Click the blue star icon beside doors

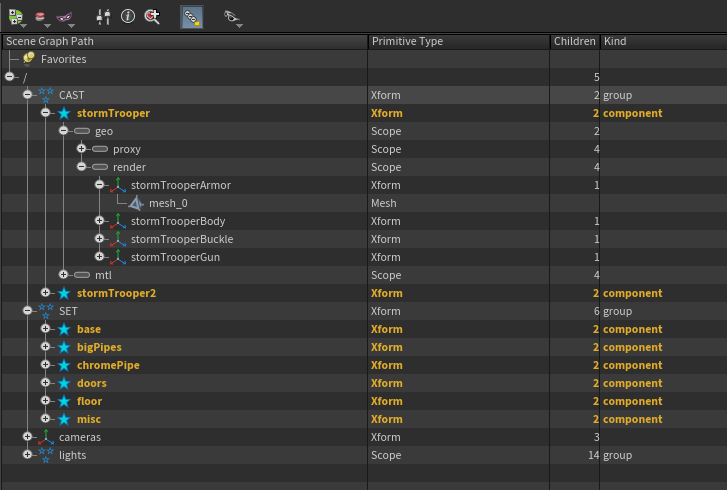pos(64,383)
